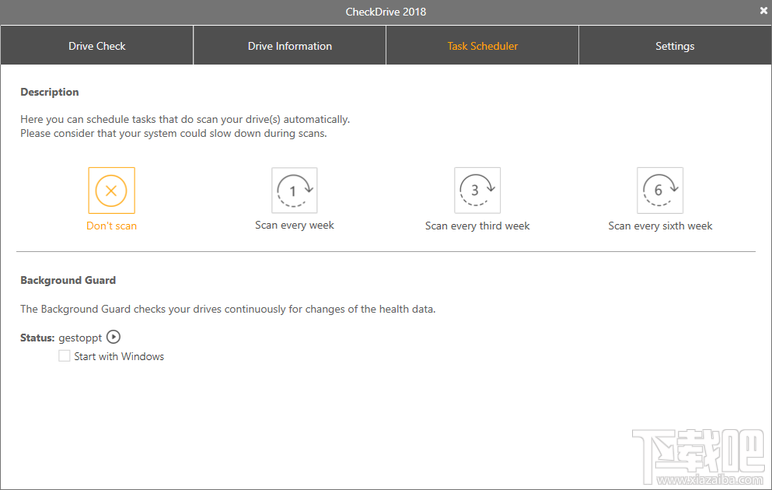This screenshot has width=772, height=490.
Task: Click the Scan every week label
Action: pyautogui.click(x=294, y=226)
